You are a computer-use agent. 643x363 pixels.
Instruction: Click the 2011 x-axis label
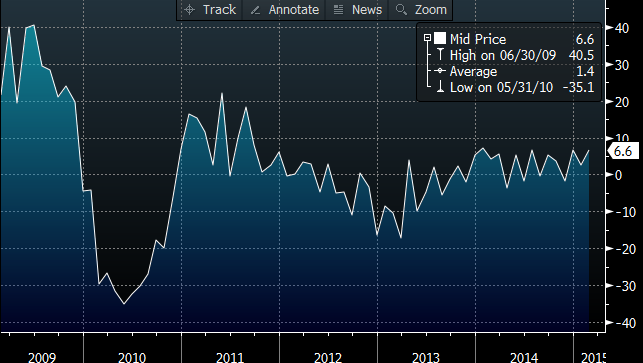230,357
